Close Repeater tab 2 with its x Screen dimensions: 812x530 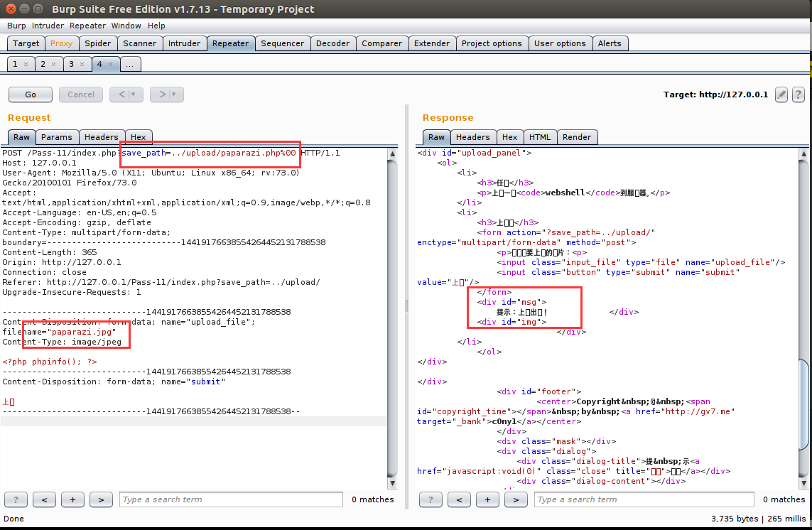tap(53, 64)
